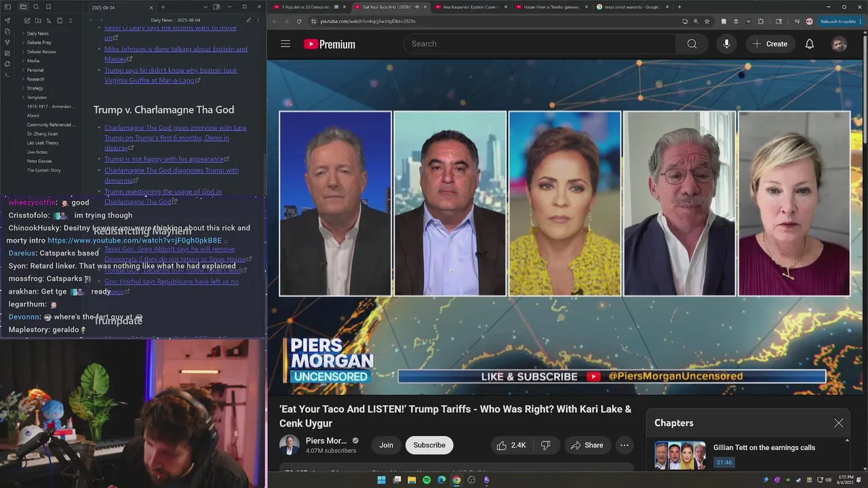Viewport: 868px width, 488px height.
Task: Expand Strategy folder
Action: (x=35, y=88)
